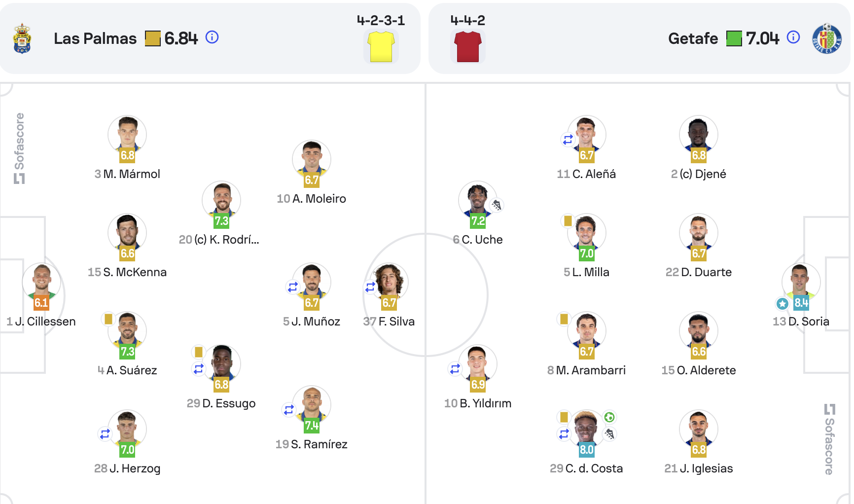The image size is (854, 504).
Task: Click the goal ball icon on C. d. Costa
Action: coord(609,417)
